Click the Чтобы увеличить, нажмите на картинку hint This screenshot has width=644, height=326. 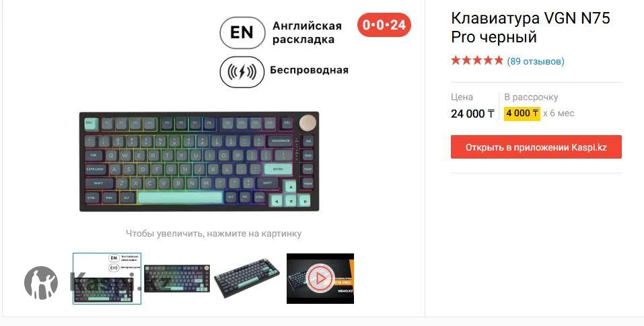tap(213, 234)
